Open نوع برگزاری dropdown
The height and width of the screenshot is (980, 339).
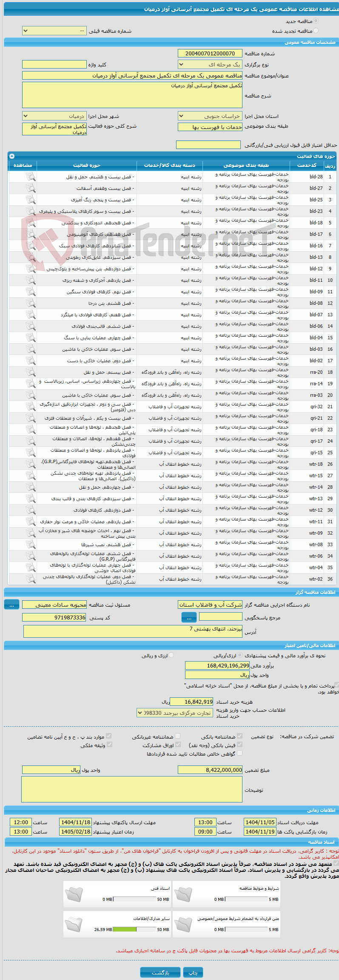point(210,65)
